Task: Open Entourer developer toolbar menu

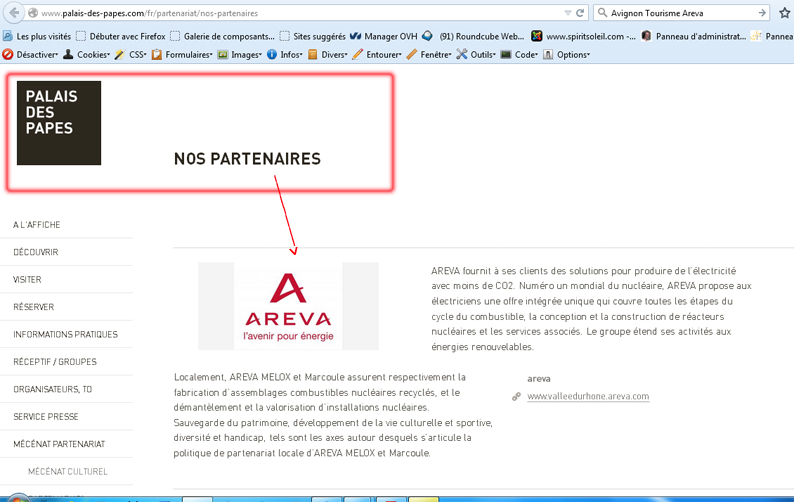Action: click(377, 55)
